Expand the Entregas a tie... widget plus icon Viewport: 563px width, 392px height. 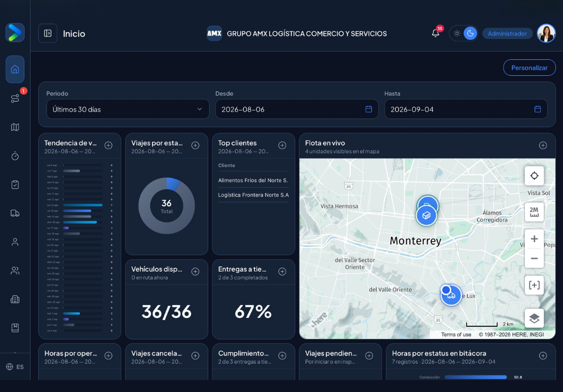[x=282, y=272]
